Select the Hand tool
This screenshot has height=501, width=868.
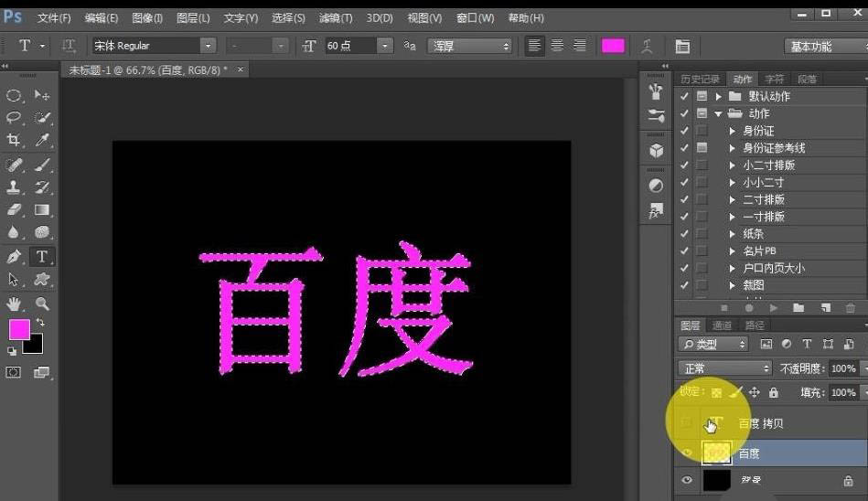(x=14, y=304)
